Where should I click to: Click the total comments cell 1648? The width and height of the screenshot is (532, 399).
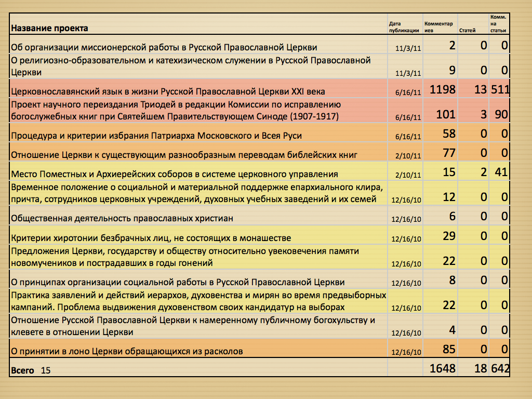(443, 369)
